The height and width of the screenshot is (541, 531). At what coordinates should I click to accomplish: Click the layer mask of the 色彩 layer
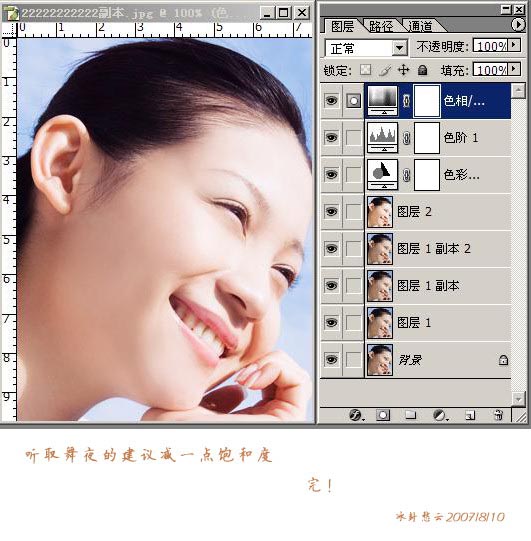(427, 175)
